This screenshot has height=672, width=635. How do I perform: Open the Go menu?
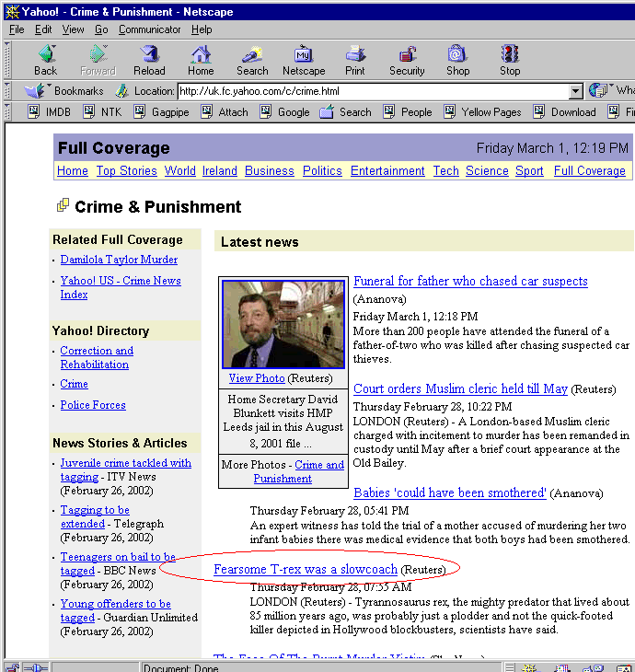point(101,29)
